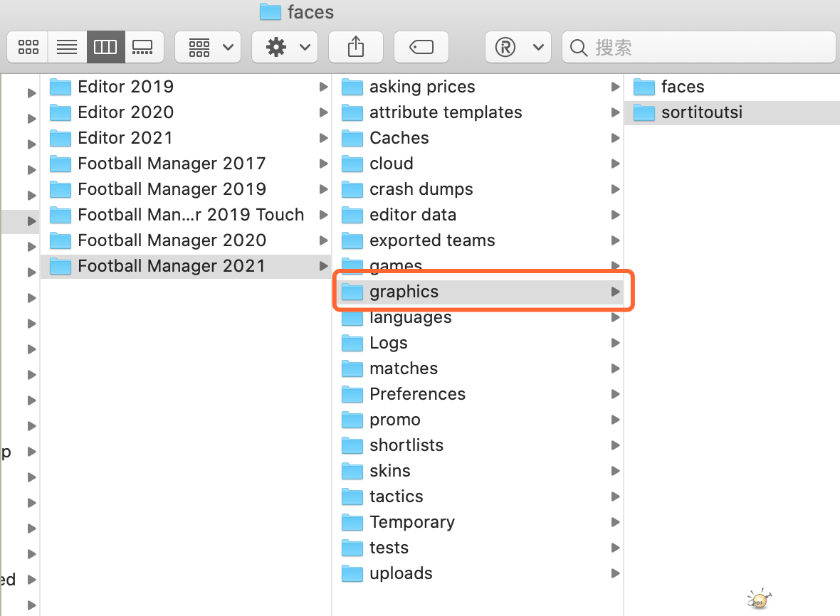Click the uploads folder icon
Viewport: 840px width, 616px height.
[x=352, y=574]
